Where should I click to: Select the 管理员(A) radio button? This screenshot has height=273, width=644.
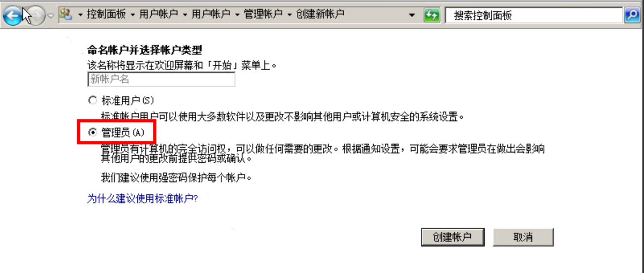(92, 132)
